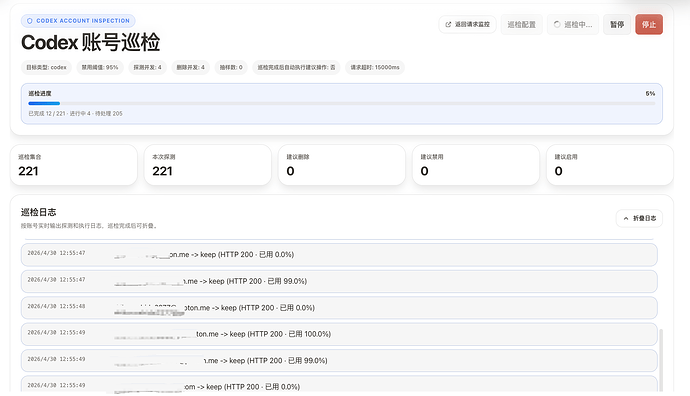Viewport: 690px width, 396px height.
Task: Click the 探测并发: 4 chip
Action: [147, 67]
